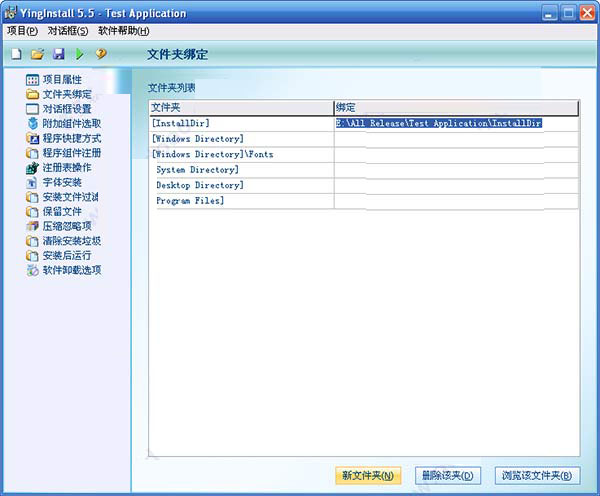Click the 安装文件过滤 icon
Image resolution: width=600 pixels, height=496 pixels.
(33, 197)
